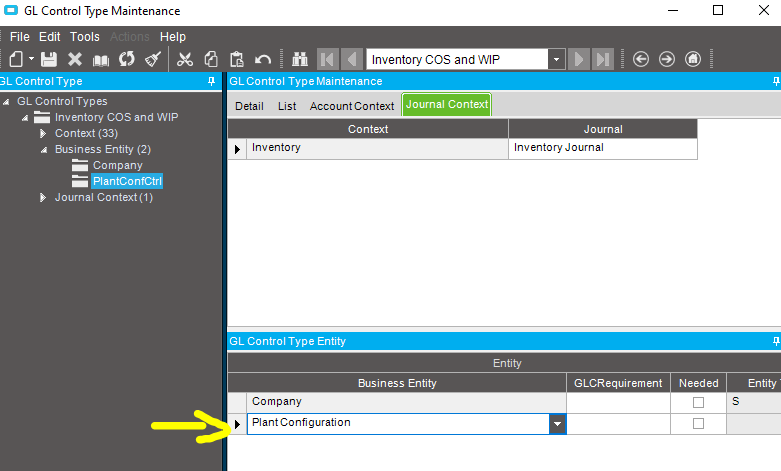The height and width of the screenshot is (471, 781).
Task: Switch to the Detail tab
Action: click(249, 106)
